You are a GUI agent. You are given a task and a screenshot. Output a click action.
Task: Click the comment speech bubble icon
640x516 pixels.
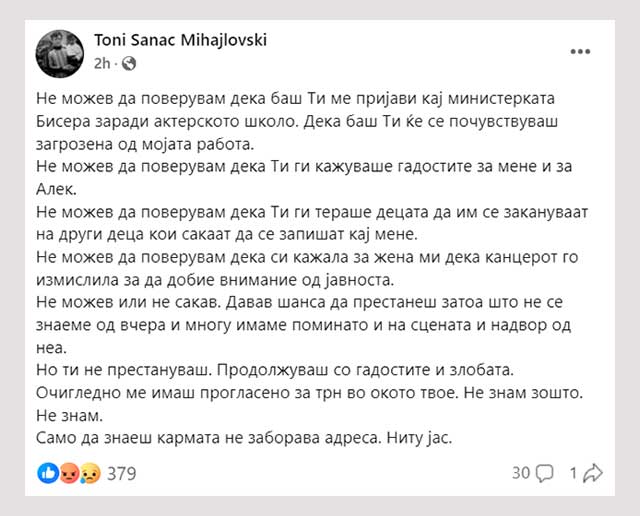(x=545, y=473)
